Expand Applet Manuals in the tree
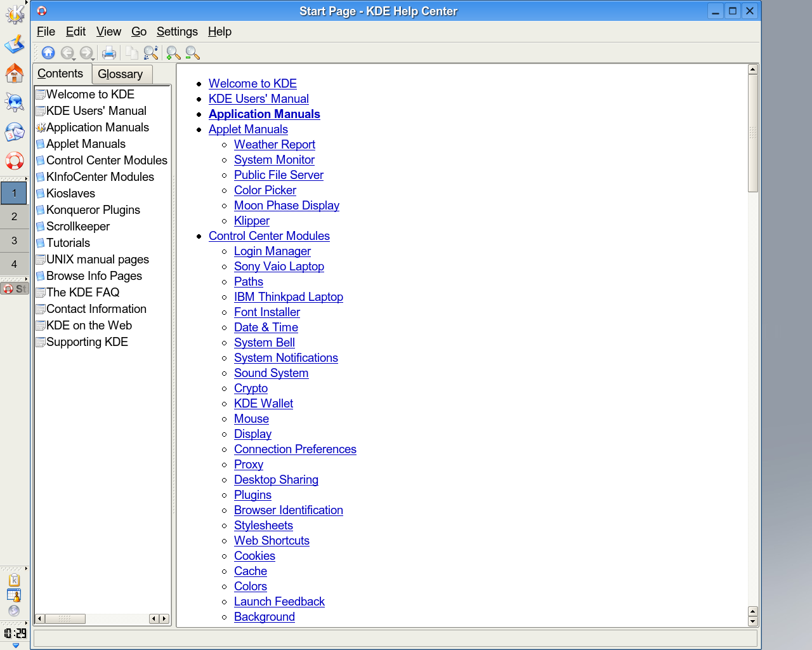The width and height of the screenshot is (812, 650). pos(81,144)
